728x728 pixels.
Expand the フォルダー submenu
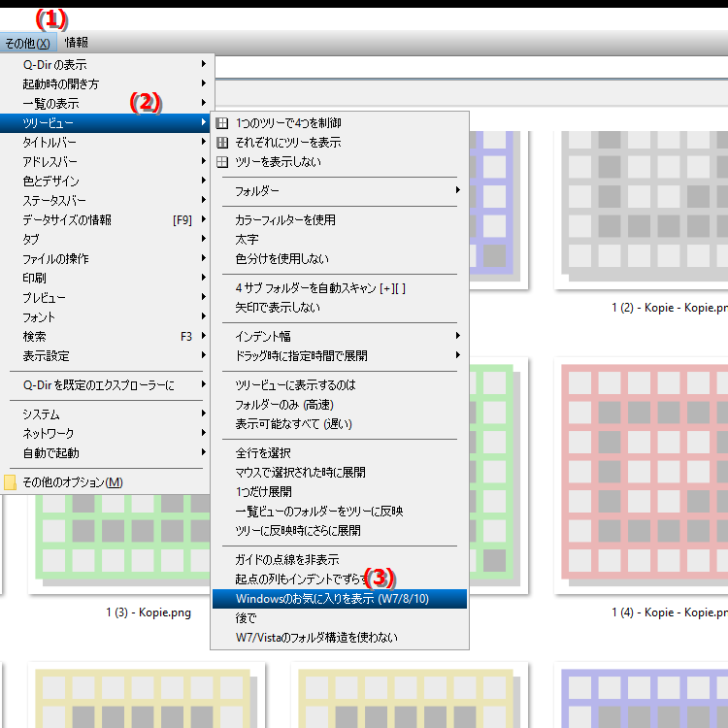point(340,191)
